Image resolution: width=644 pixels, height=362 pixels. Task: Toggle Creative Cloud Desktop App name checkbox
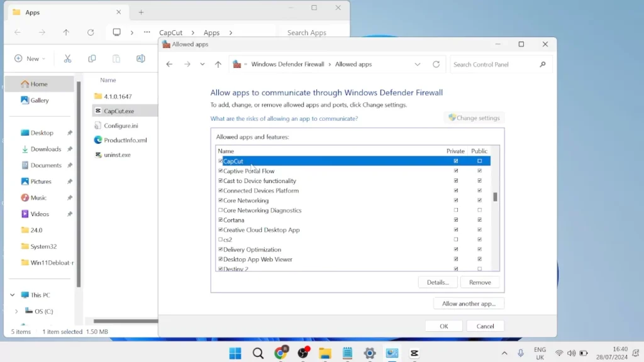(x=221, y=230)
